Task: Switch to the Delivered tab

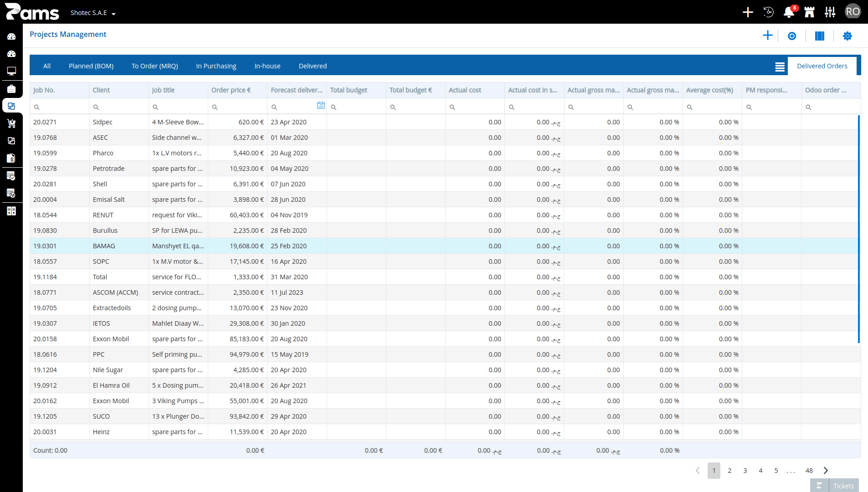Action: tap(313, 66)
